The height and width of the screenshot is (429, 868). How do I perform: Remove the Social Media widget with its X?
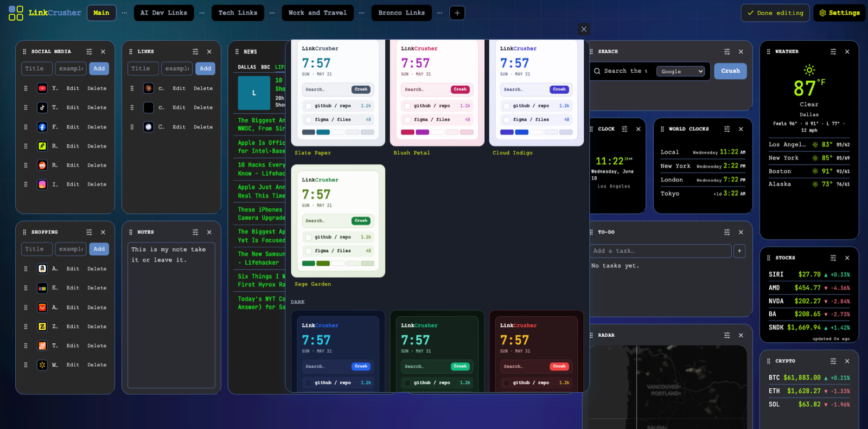(103, 52)
